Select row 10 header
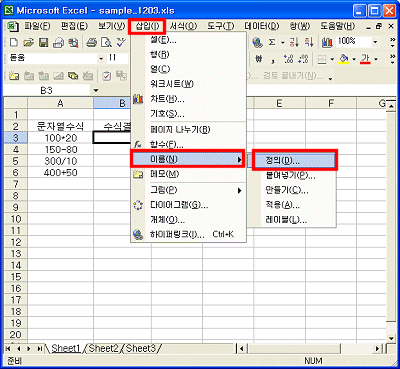The height and width of the screenshot is (369, 400). (16, 219)
